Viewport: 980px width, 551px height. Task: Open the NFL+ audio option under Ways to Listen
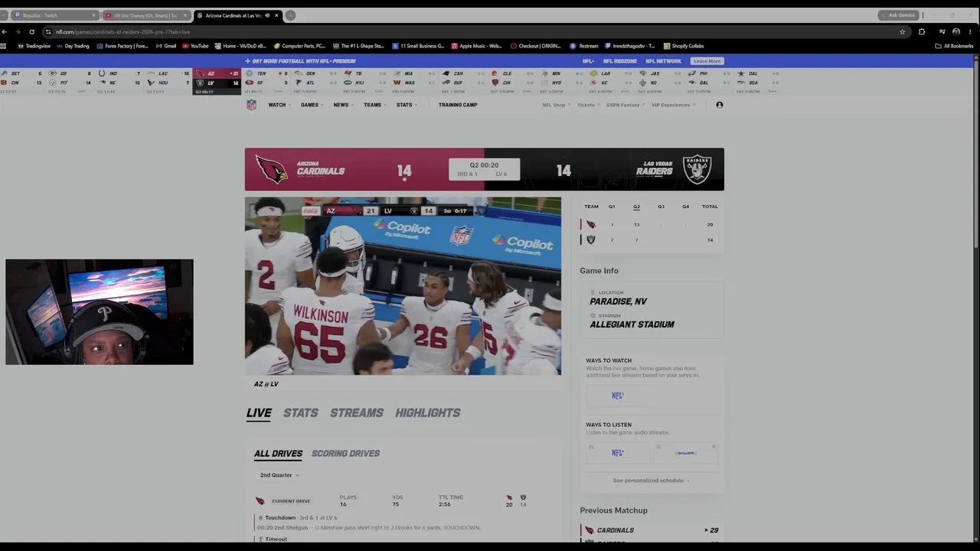[x=618, y=453]
